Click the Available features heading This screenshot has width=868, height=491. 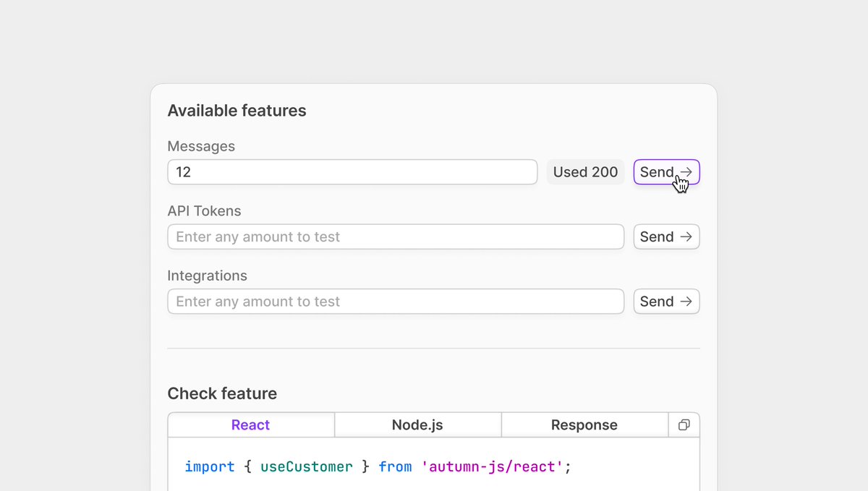tap(237, 111)
